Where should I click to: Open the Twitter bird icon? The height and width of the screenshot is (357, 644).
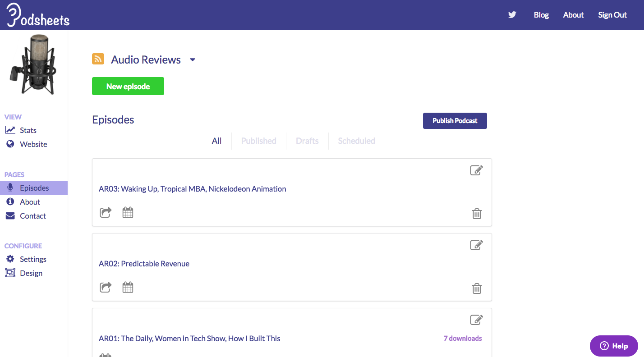512,15
